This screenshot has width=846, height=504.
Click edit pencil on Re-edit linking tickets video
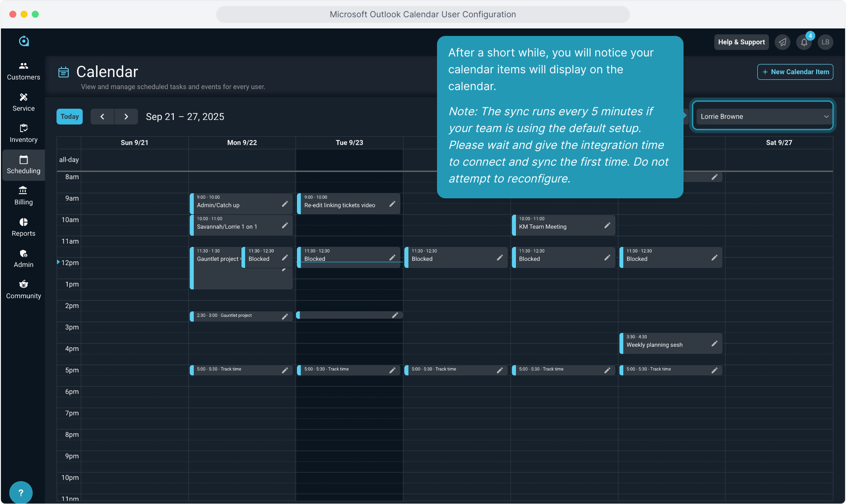[392, 204]
